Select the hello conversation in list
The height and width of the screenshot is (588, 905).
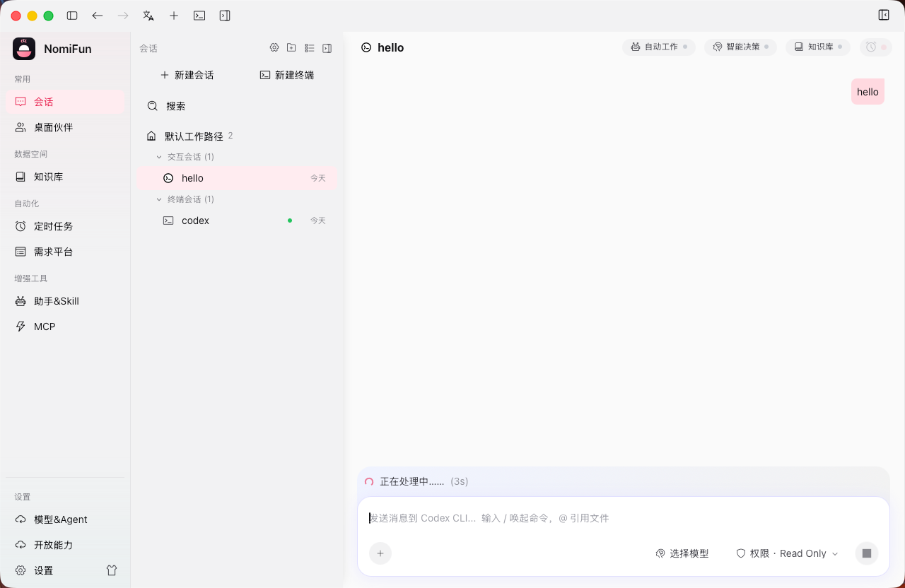pyautogui.click(x=237, y=178)
